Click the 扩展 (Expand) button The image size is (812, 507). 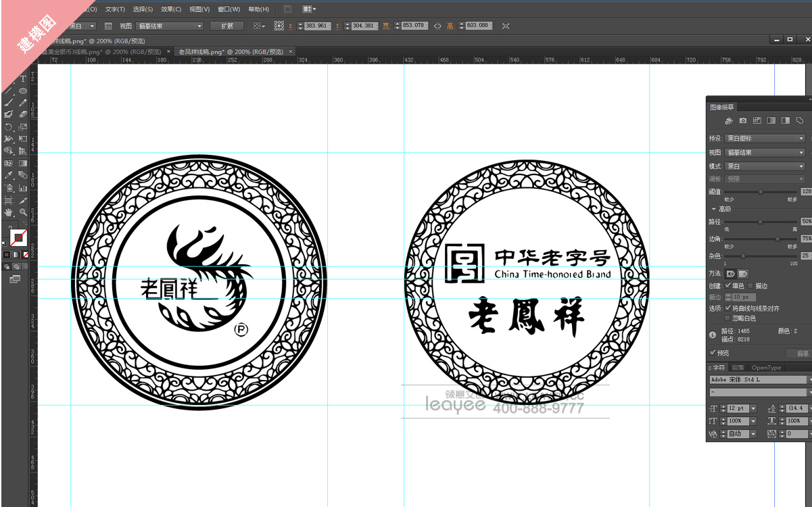pyautogui.click(x=226, y=26)
